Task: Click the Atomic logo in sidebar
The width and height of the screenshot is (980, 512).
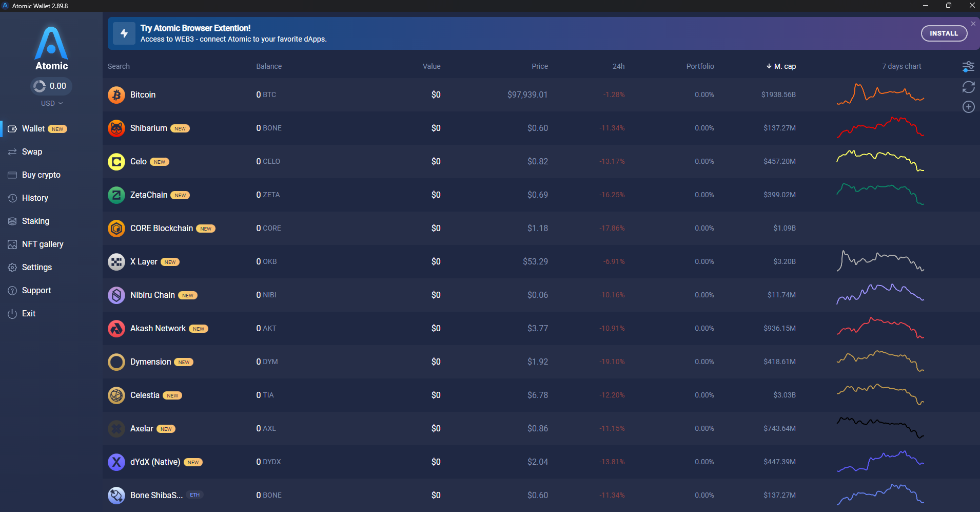Action: point(51,48)
